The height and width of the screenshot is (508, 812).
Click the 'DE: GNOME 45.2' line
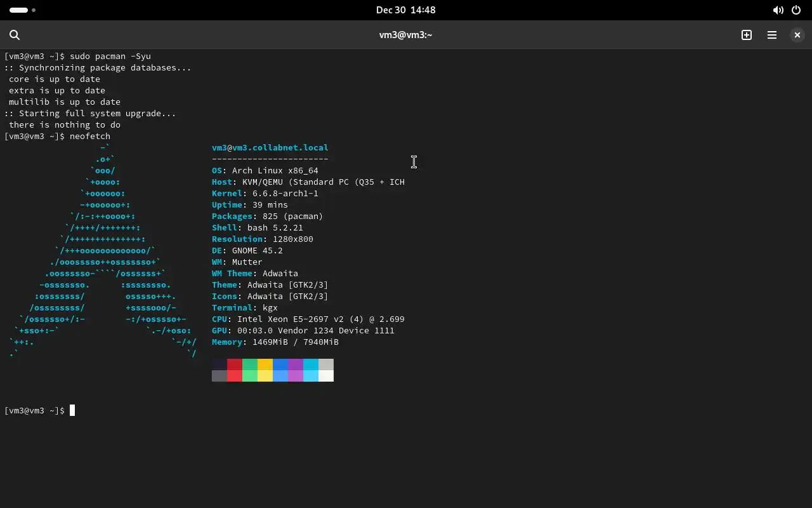click(247, 250)
